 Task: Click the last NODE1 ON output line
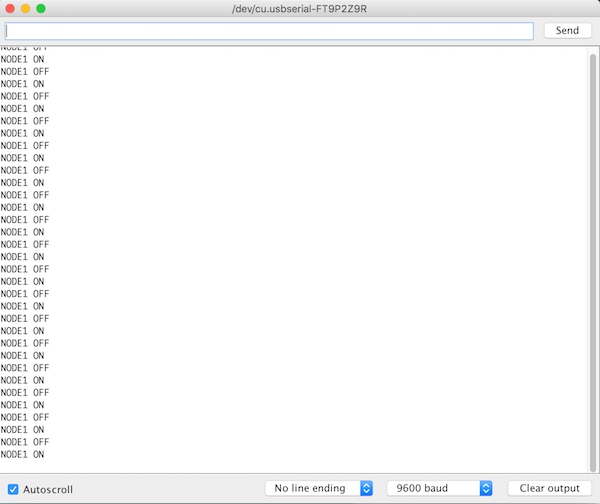click(x=22, y=454)
